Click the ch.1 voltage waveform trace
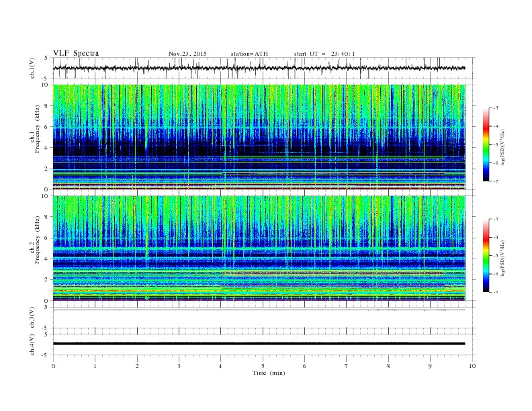 coord(259,68)
